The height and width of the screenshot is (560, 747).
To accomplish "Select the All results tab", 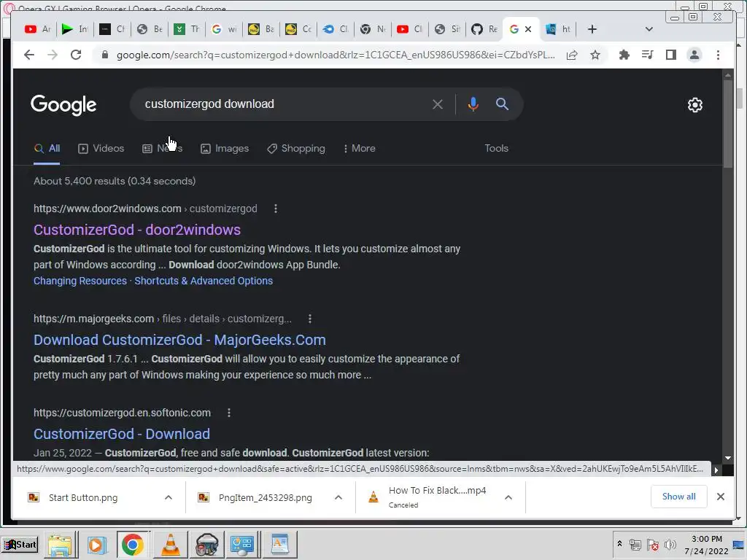I will coord(47,149).
